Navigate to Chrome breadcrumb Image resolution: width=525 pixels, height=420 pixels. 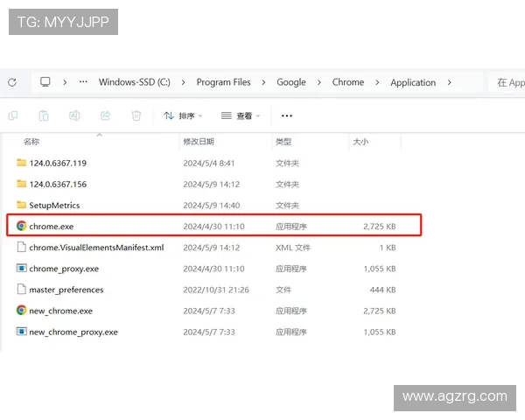point(348,82)
